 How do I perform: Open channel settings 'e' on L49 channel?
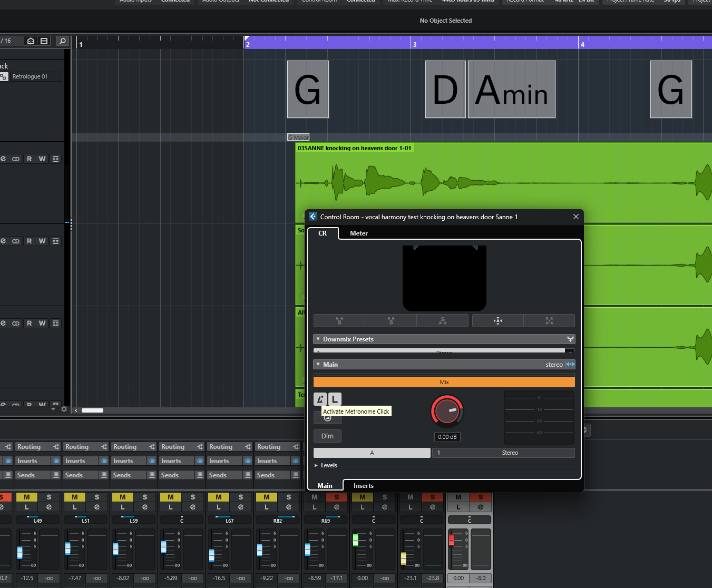(48, 507)
